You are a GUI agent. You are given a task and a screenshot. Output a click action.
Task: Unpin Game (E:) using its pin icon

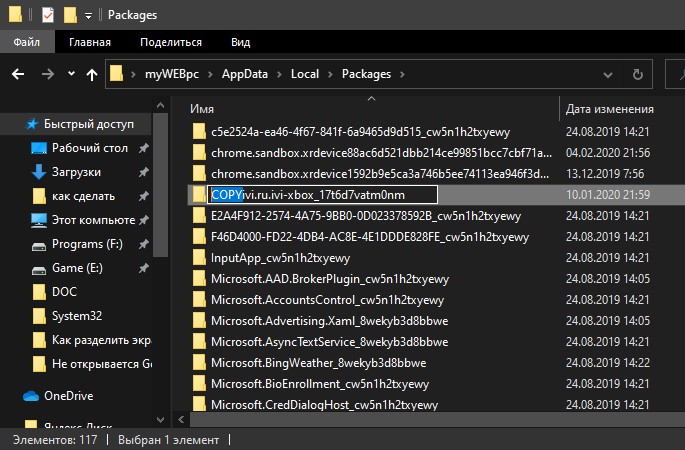coord(144,268)
